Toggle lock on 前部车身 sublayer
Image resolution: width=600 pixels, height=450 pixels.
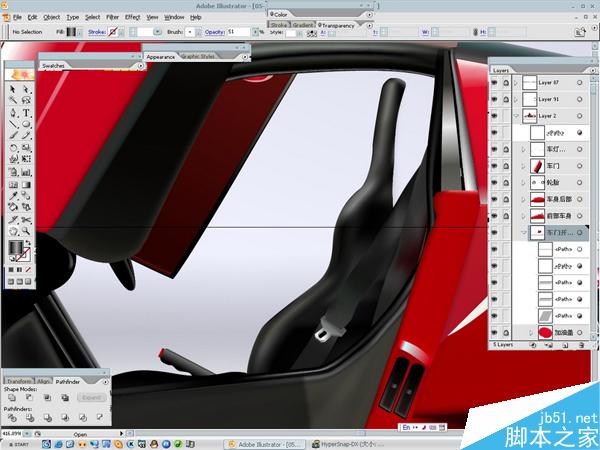(x=506, y=216)
